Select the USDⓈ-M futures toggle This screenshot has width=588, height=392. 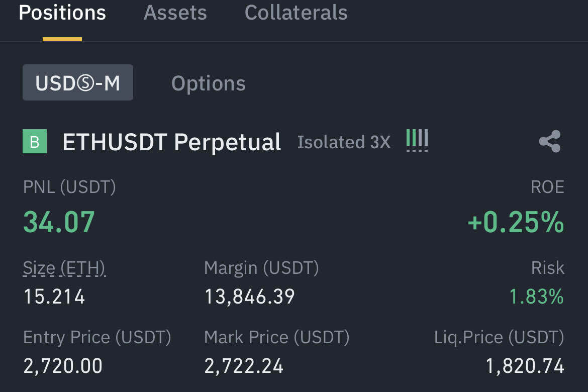click(x=78, y=83)
